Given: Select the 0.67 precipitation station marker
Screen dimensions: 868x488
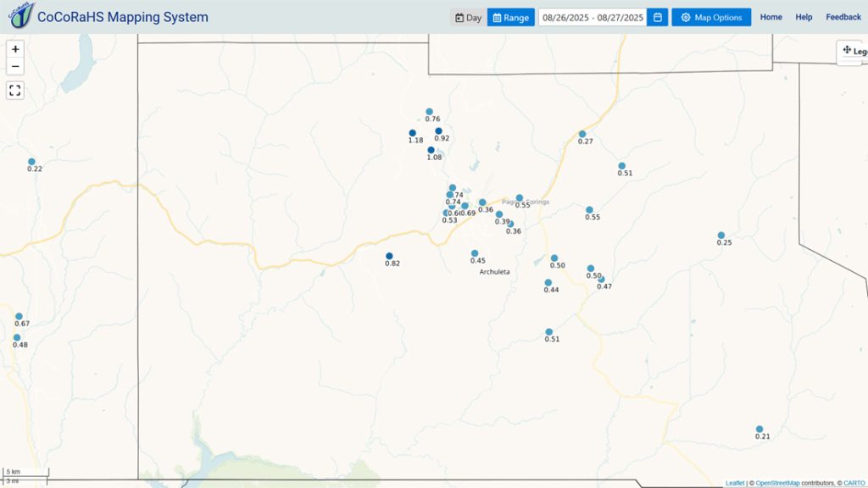Looking at the screenshot, I should pyautogui.click(x=19, y=317).
